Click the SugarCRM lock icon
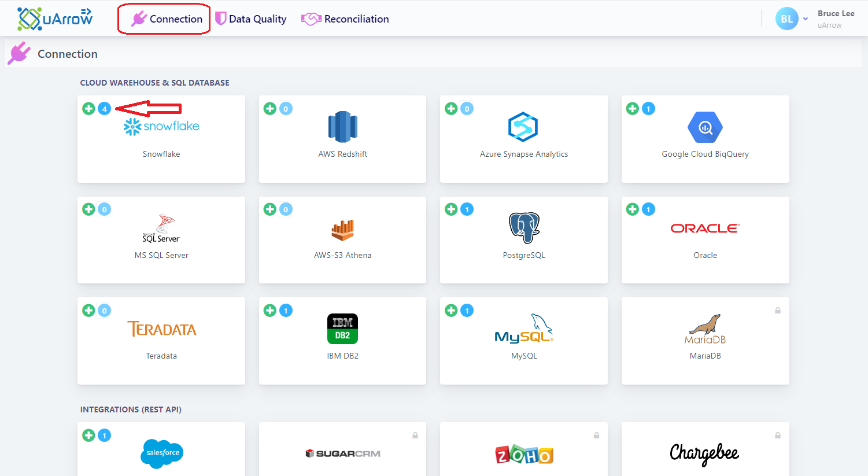This screenshot has width=868, height=476. [x=415, y=436]
